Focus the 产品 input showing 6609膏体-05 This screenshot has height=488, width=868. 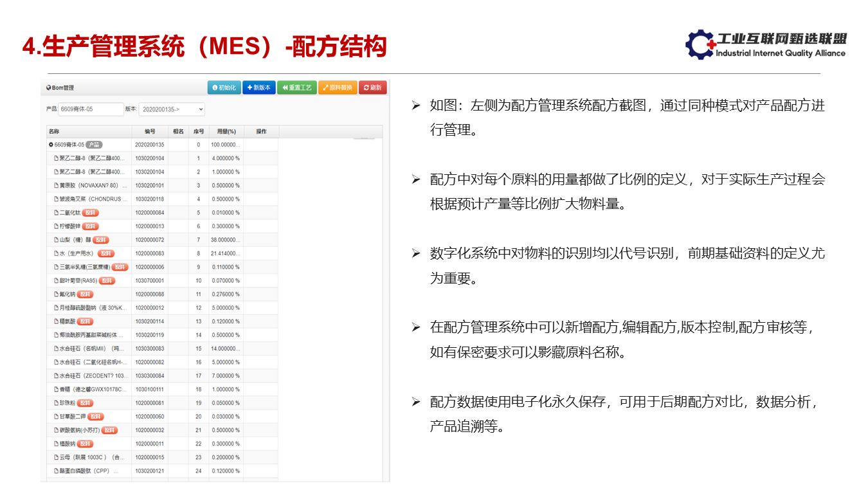(91, 109)
